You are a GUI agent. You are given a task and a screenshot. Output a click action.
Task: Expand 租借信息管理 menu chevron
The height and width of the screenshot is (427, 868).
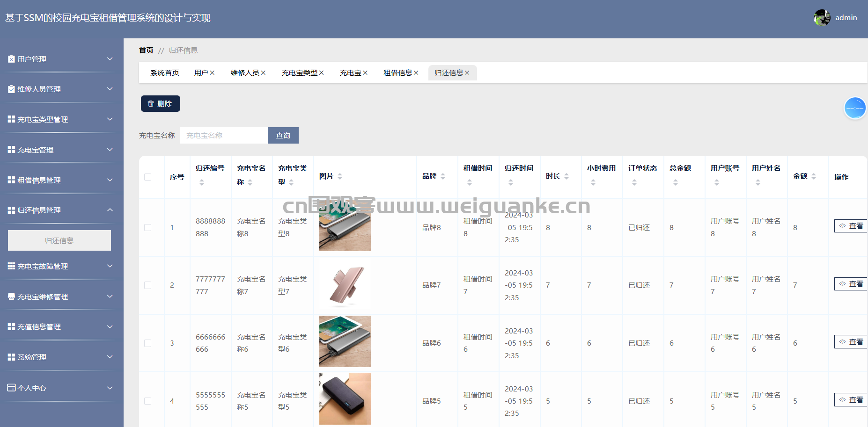(110, 180)
